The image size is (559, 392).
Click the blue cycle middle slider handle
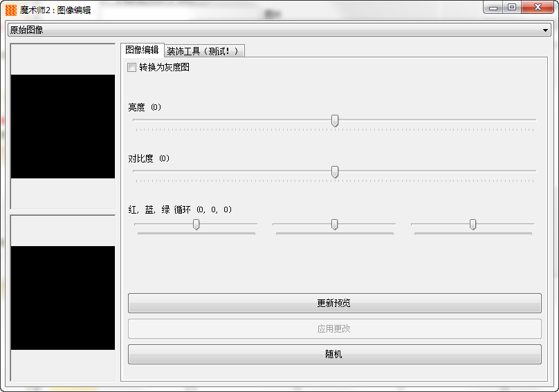click(334, 225)
